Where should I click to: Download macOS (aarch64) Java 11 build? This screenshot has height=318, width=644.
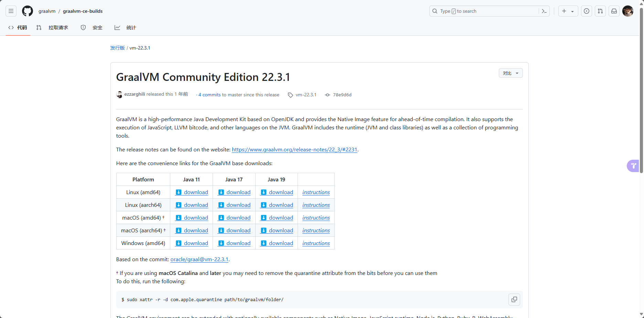(x=192, y=231)
